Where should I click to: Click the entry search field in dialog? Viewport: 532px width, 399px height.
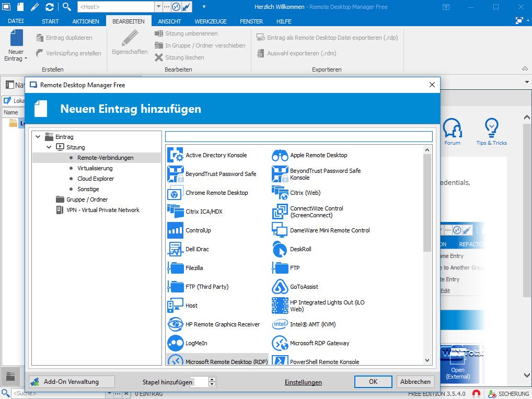[x=298, y=137]
